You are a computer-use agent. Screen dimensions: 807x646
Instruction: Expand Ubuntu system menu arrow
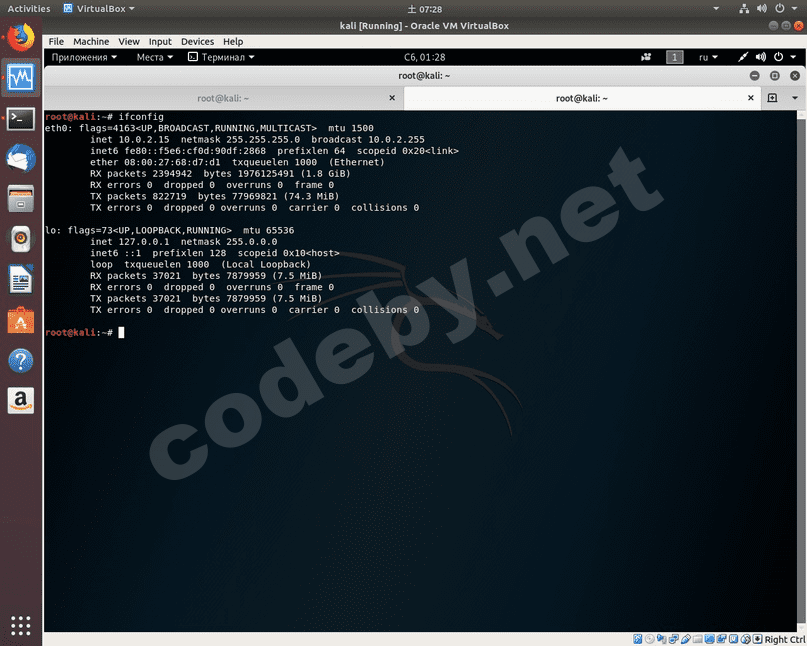pyautogui.click(x=794, y=9)
